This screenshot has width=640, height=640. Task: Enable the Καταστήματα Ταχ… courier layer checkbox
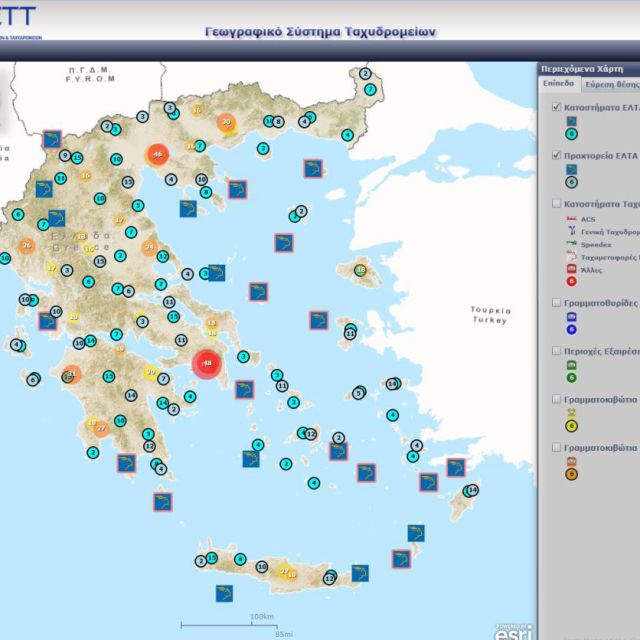(x=556, y=203)
